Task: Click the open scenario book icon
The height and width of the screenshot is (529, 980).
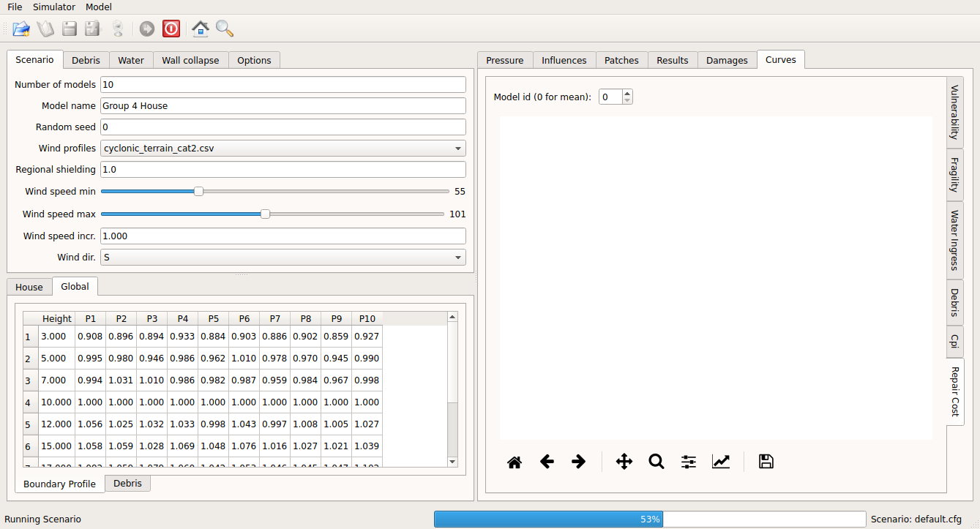Action: (45, 29)
